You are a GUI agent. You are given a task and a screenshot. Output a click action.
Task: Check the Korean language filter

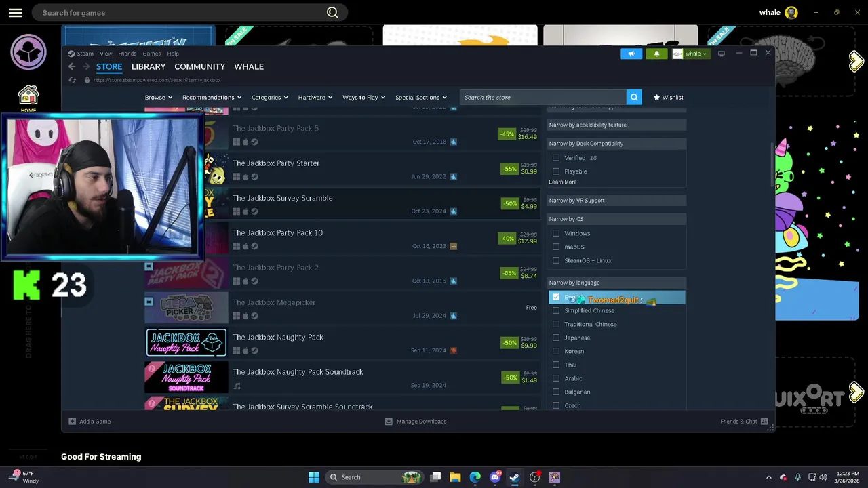(x=556, y=351)
